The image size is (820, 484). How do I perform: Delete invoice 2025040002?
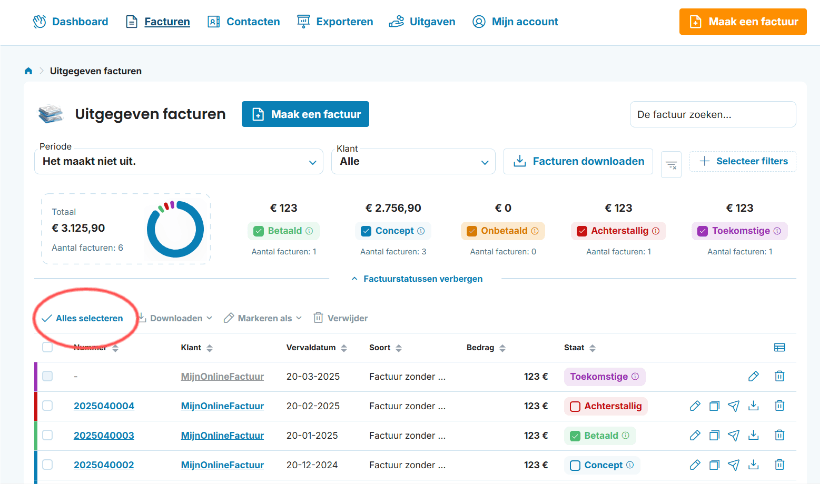point(779,464)
